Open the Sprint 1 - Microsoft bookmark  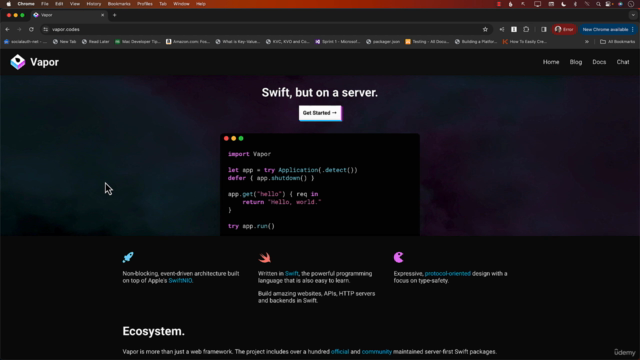coord(338,42)
